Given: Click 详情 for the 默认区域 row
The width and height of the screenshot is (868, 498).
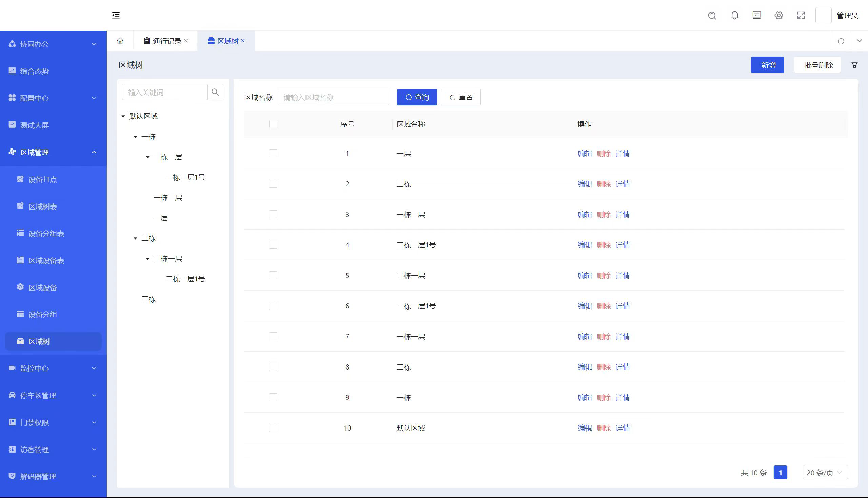Looking at the screenshot, I should [x=623, y=428].
